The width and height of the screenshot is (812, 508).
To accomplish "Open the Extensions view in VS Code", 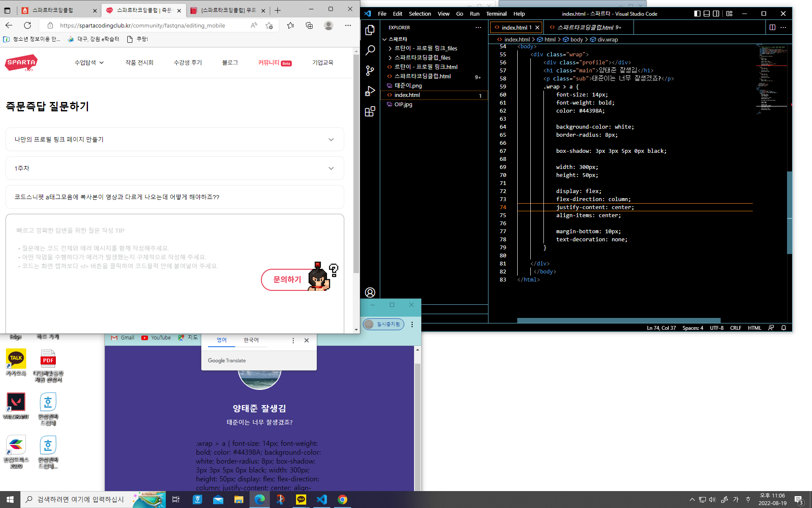I will (370, 111).
